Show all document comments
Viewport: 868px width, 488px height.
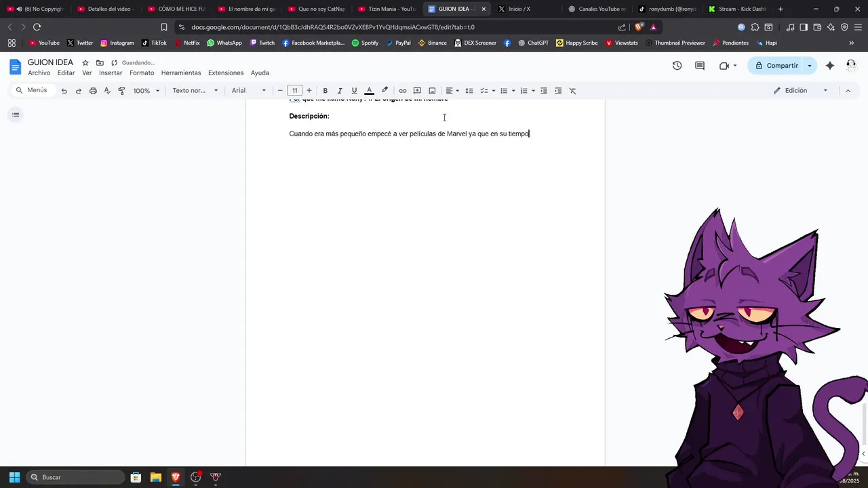click(700, 66)
